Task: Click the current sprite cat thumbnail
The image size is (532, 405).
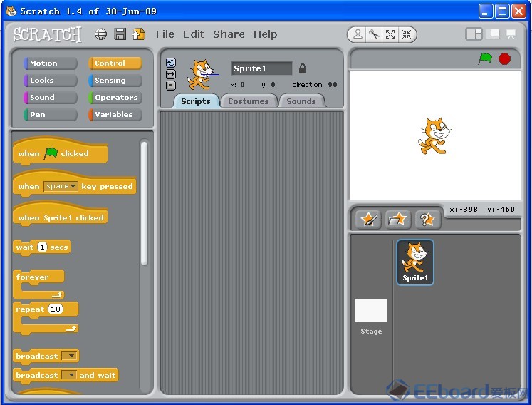Action: point(202,75)
